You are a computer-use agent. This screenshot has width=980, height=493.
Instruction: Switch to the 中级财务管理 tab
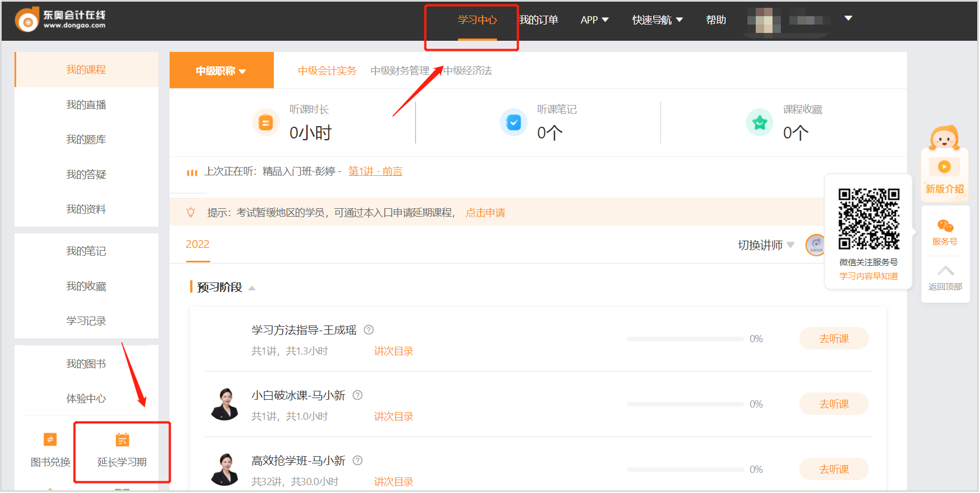[400, 71]
